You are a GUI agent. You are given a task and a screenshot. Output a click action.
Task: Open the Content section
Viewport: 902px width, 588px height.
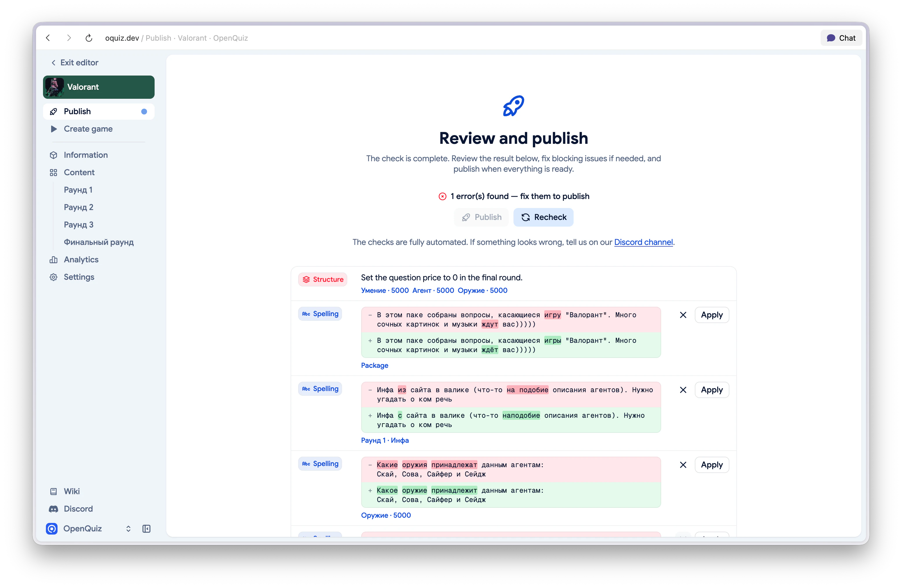[99, 172]
